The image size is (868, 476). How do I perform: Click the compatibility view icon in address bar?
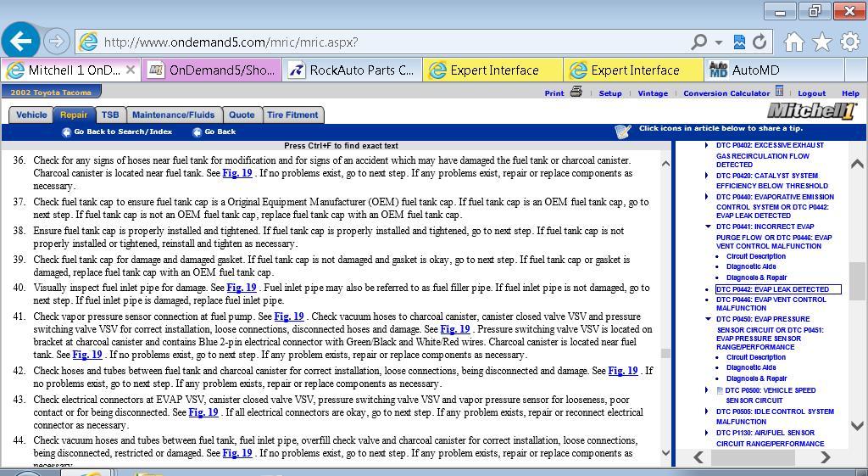point(739,42)
